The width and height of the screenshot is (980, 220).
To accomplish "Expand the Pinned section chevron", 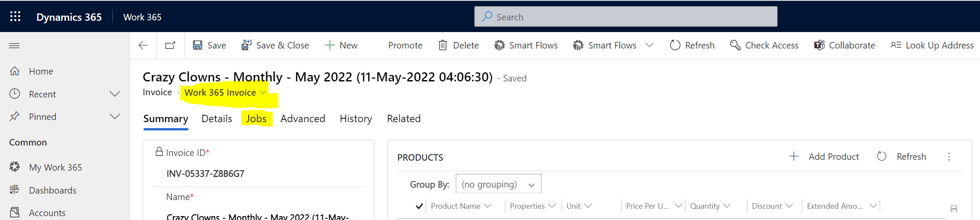I will tap(115, 116).
